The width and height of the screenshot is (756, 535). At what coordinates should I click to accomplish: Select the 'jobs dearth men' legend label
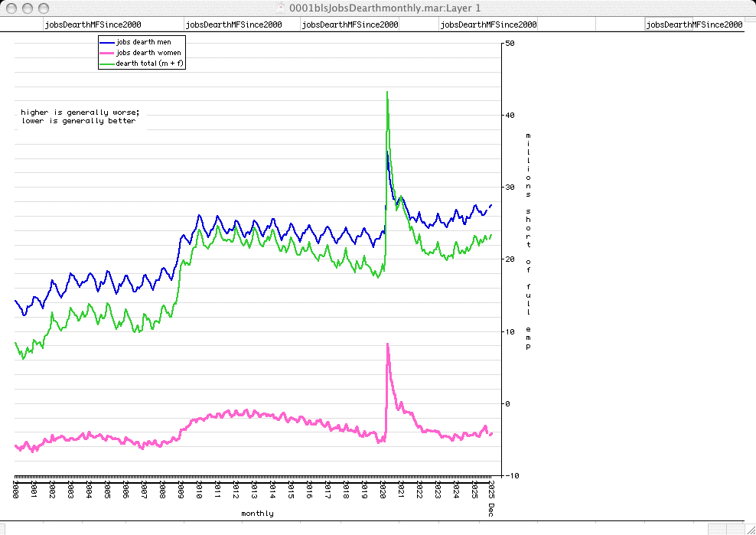(x=143, y=42)
